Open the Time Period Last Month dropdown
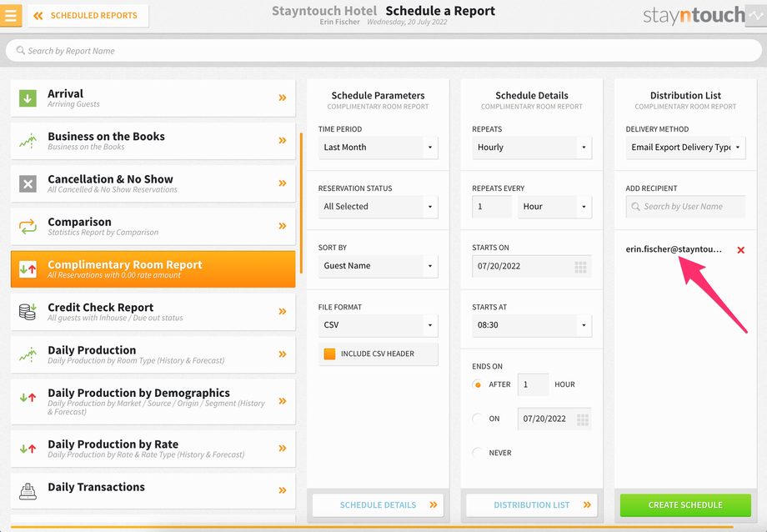767x532 pixels. (378, 148)
